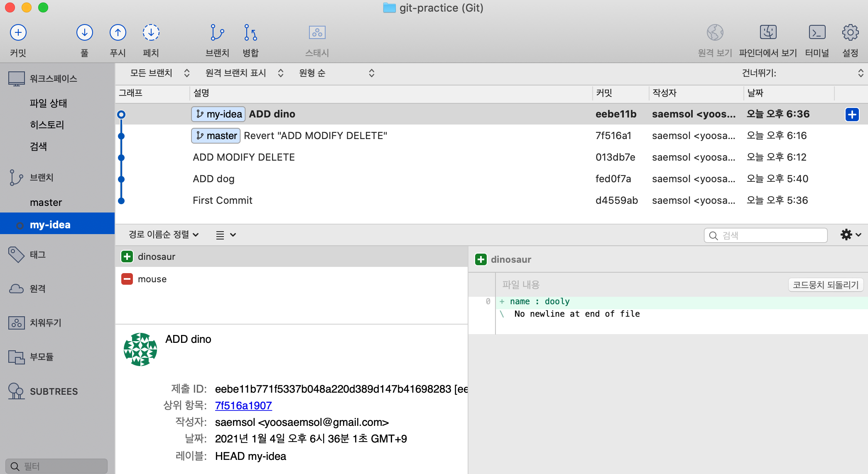Click the blue plus button on eebe11b row
868x474 pixels.
[852, 115]
